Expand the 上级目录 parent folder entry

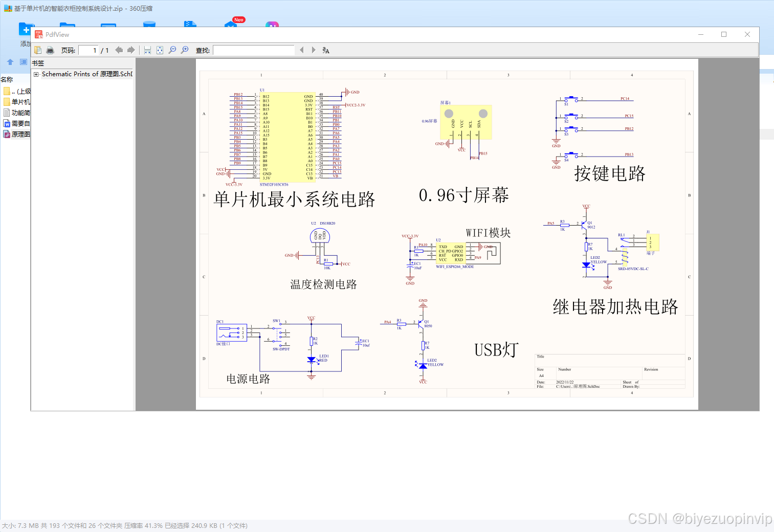(11, 91)
